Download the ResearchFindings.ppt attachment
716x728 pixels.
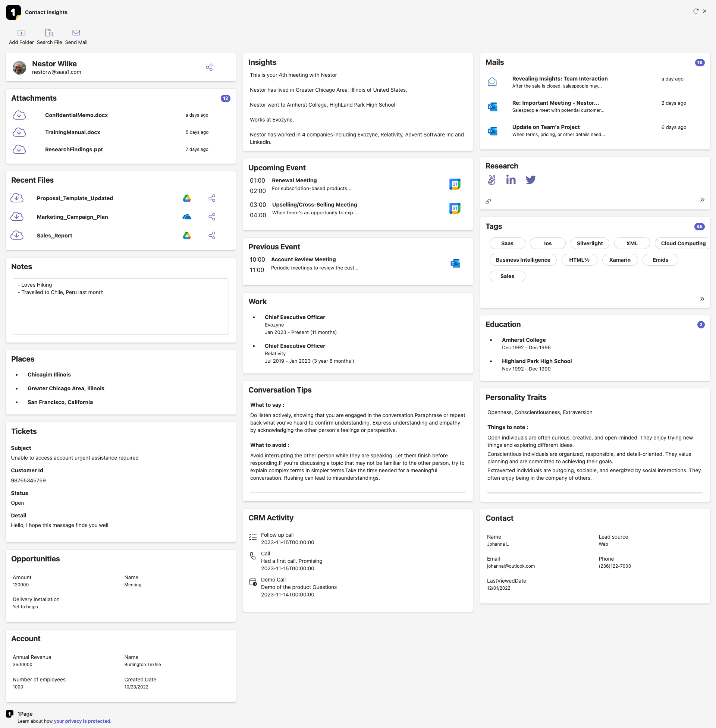pos(19,149)
